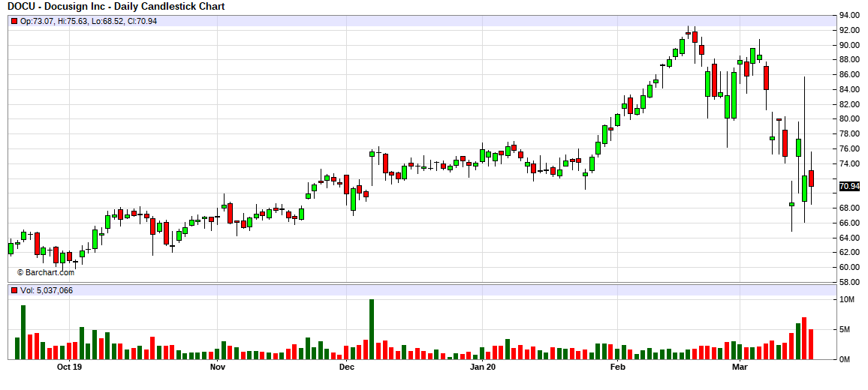Open the © Barchart.com credit

coord(45,272)
